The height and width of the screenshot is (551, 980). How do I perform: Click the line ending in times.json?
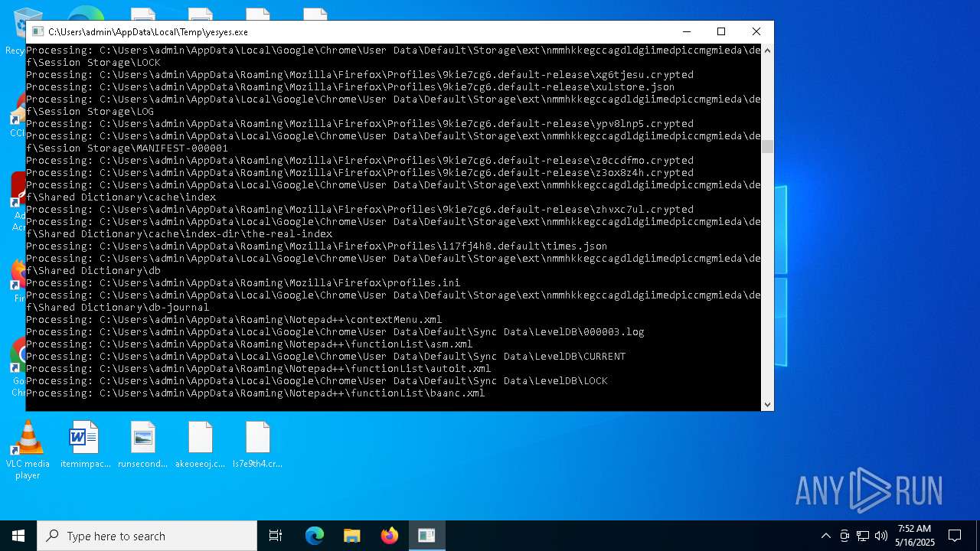pyautogui.click(x=317, y=246)
